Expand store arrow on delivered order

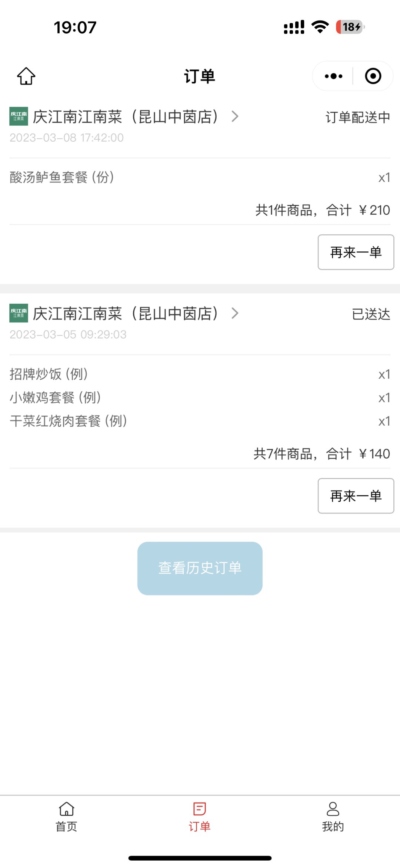pos(235,313)
